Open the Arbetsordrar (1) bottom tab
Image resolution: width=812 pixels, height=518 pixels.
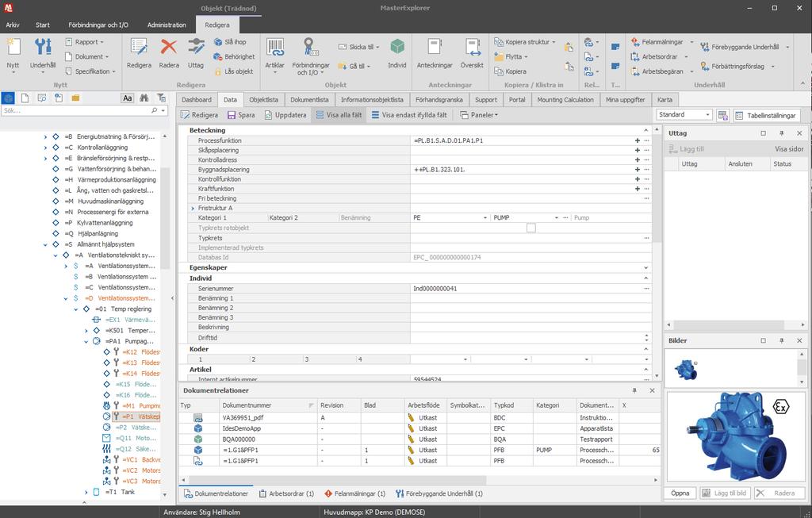tap(286, 493)
